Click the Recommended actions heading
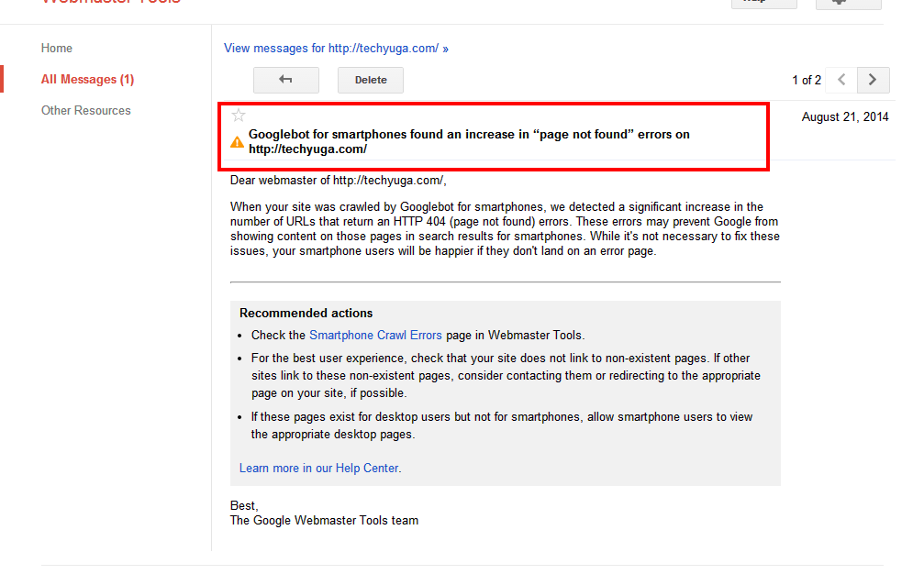Screen dimensions: 924x574 tap(306, 314)
